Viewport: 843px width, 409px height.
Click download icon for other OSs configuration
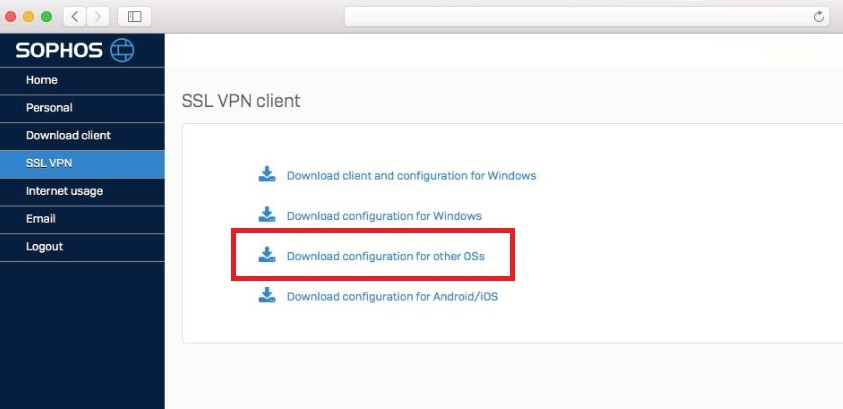[267, 255]
